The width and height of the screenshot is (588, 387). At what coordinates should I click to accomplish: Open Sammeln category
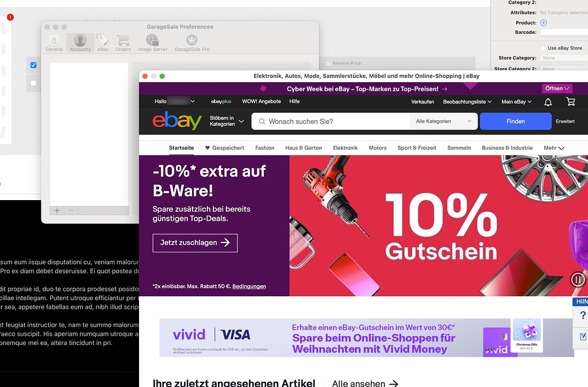(x=459, y=148)
